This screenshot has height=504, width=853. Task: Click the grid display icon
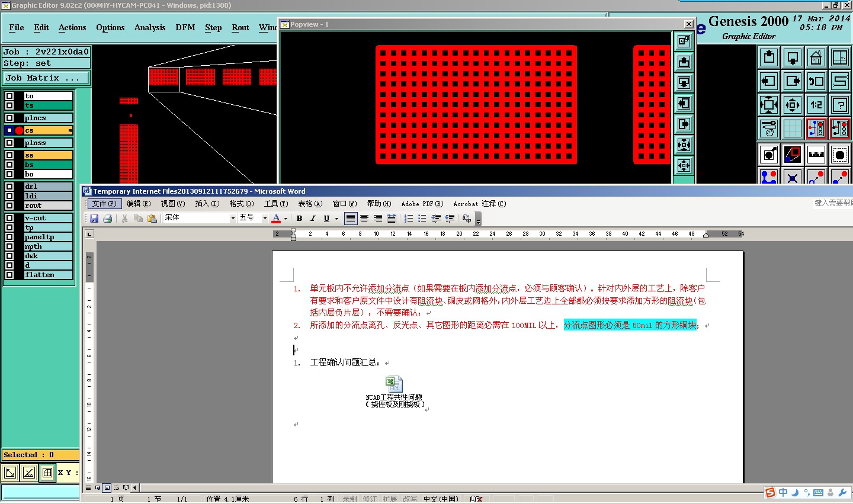tap(793, 129)
